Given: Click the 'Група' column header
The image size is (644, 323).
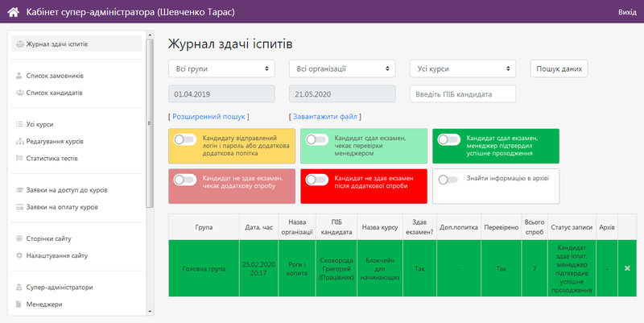Looking at the screenshot, I should coord(204,227).
